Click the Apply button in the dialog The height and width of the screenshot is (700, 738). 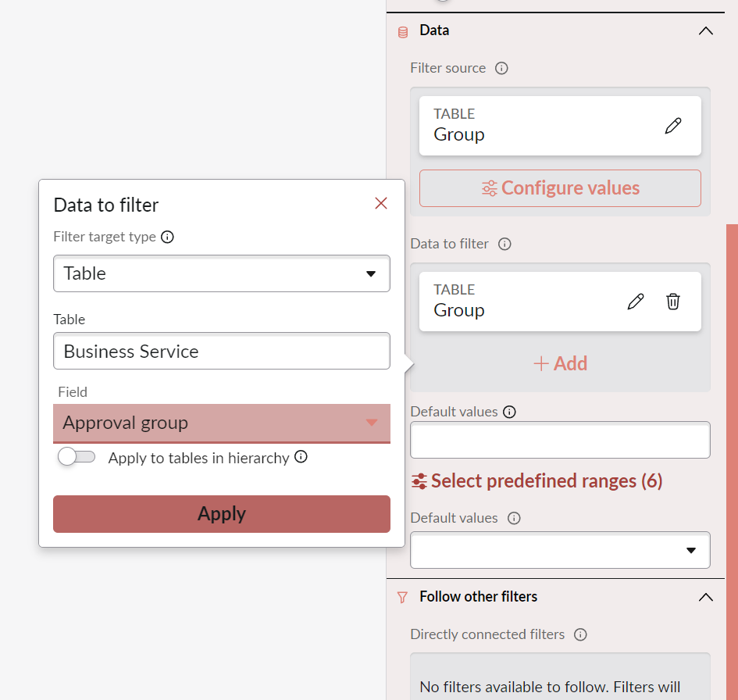click(221, 513)
